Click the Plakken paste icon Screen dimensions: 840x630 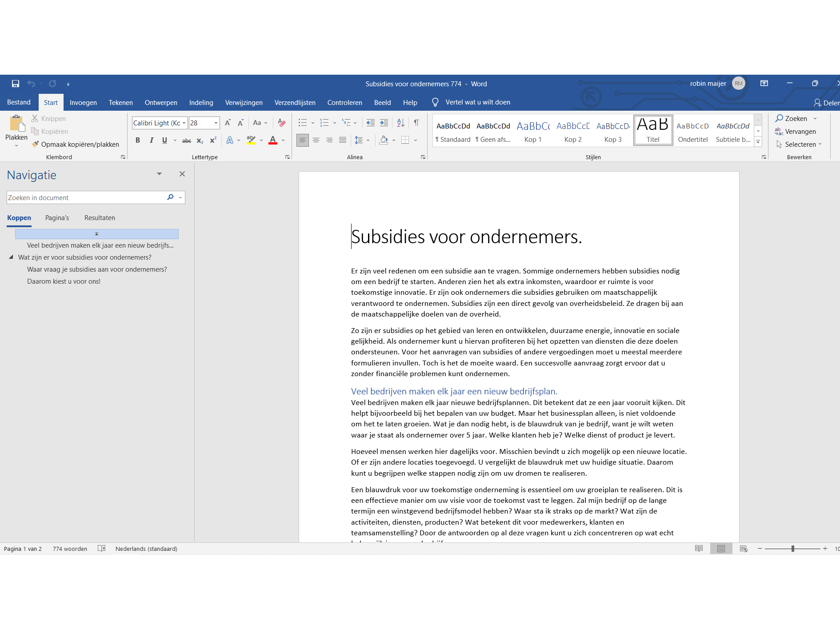coord(16,123)
